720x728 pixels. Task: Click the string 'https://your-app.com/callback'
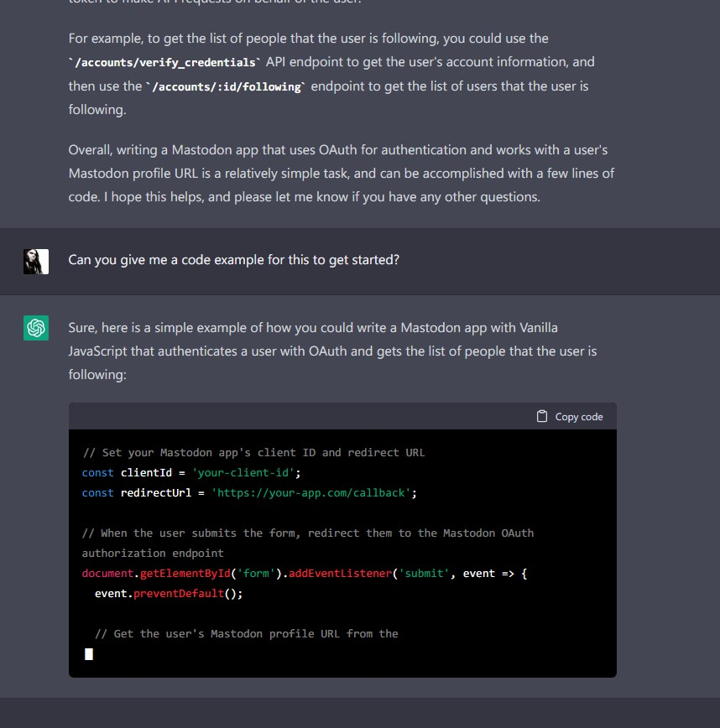(x=310, y=492)
